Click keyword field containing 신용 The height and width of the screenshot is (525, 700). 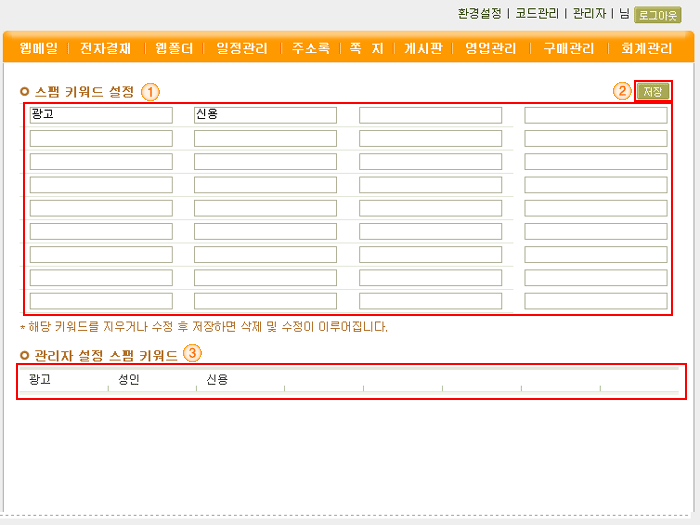point(265,115)
